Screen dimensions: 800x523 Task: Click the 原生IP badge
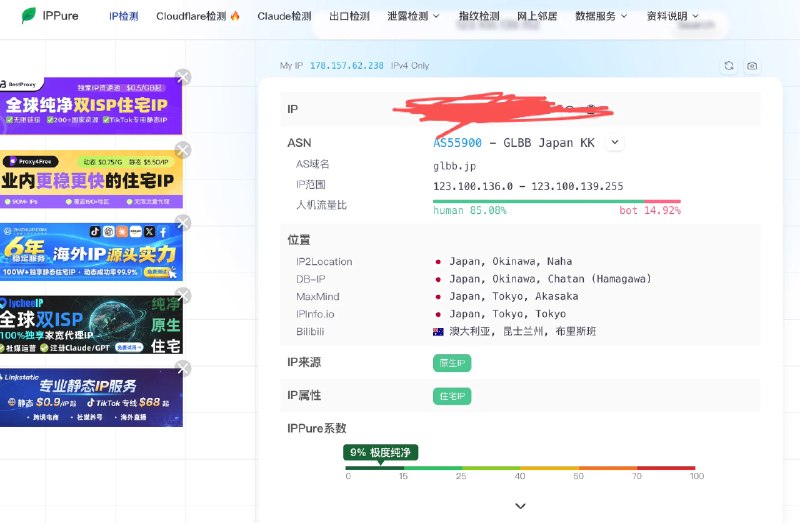452,363
